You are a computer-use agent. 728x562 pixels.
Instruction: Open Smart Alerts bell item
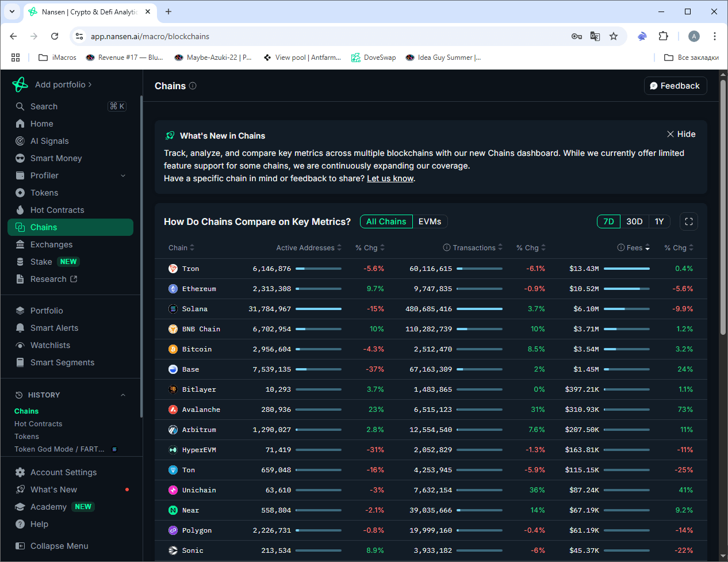click(x=20, y=328)
